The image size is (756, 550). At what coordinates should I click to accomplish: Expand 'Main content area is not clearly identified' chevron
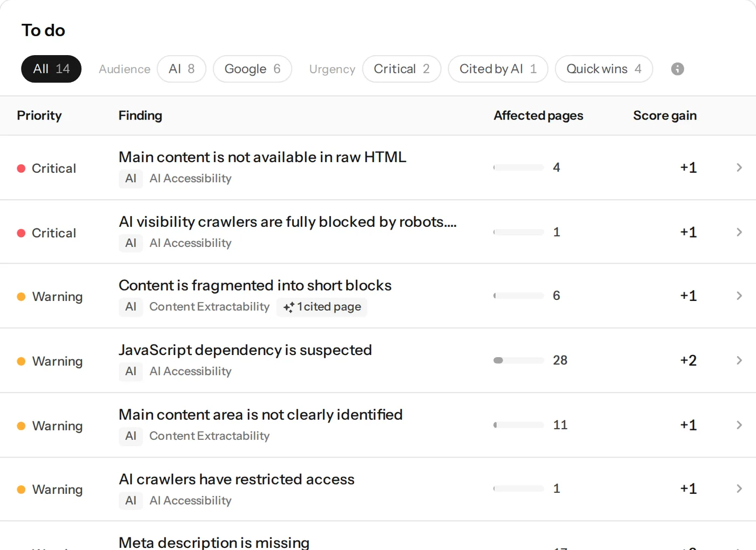(x=739, y=425)
